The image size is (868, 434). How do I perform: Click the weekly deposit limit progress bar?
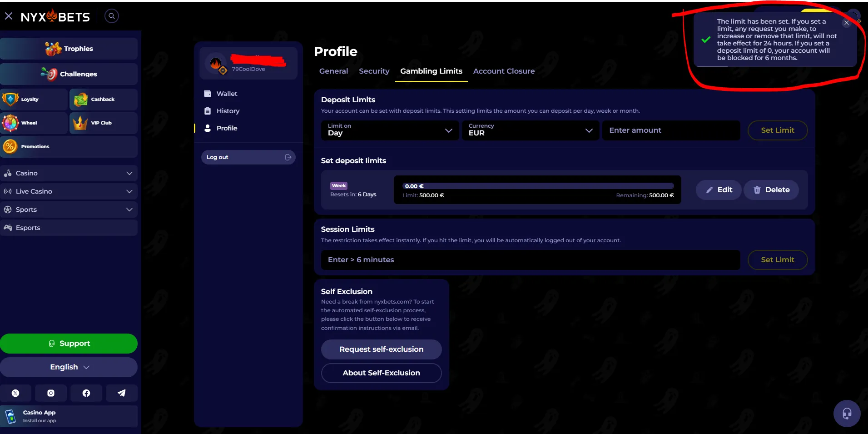coord(538,186)
